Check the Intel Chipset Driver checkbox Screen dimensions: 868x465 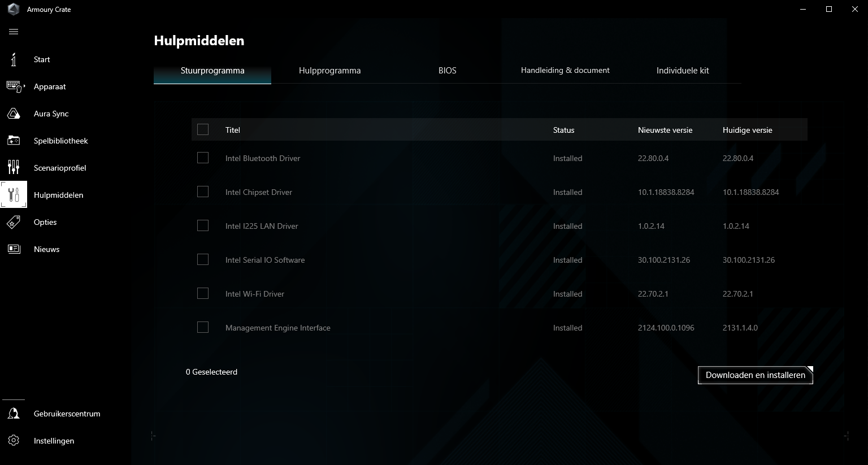tap(203, 192)
